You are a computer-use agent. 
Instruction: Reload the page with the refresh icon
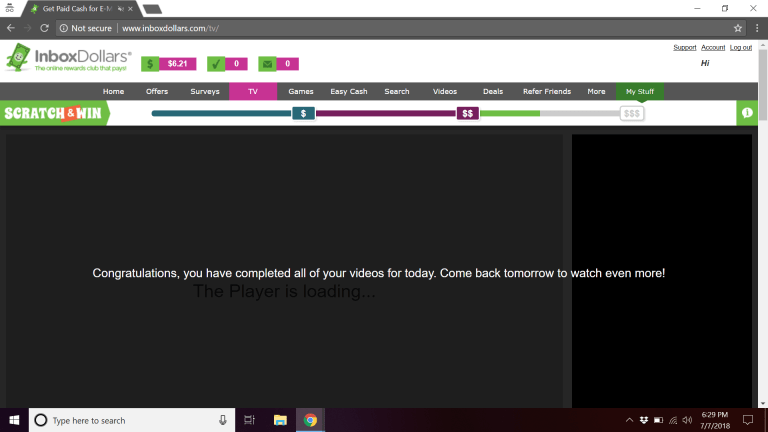(x=44, y=28)
